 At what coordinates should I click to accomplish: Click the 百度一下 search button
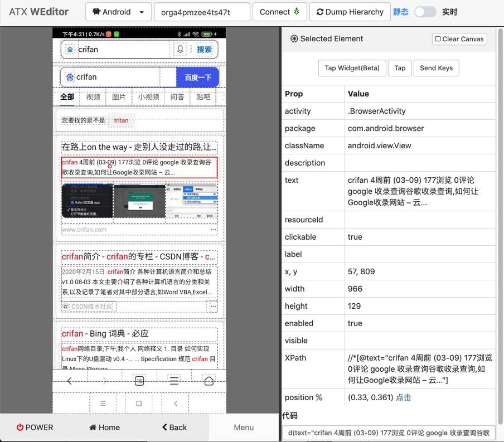coord(198,77)
